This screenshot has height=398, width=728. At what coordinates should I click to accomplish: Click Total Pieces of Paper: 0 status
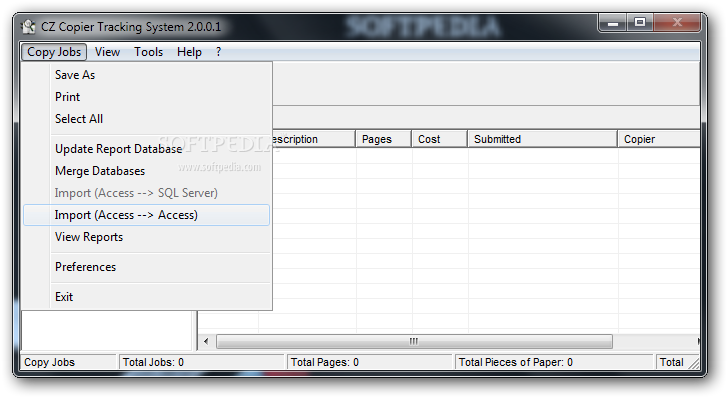coord(515,362)
